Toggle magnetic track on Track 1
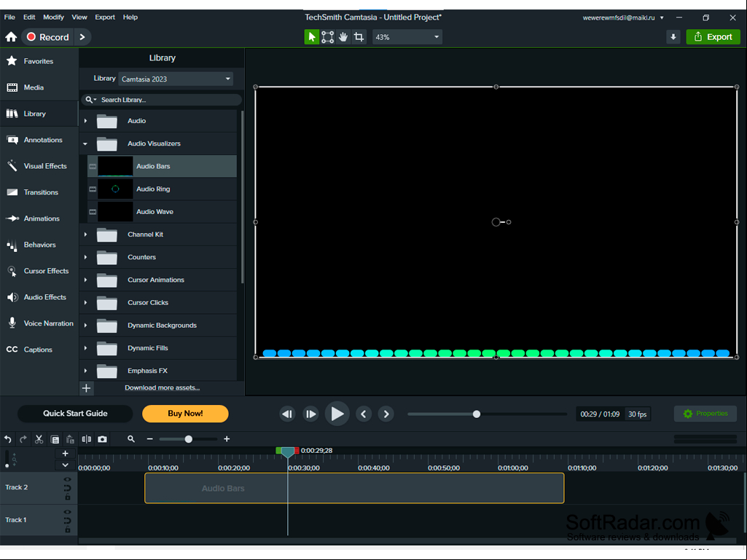The height and width of the screenshot is (560, 747). click(x=67, y=521)
